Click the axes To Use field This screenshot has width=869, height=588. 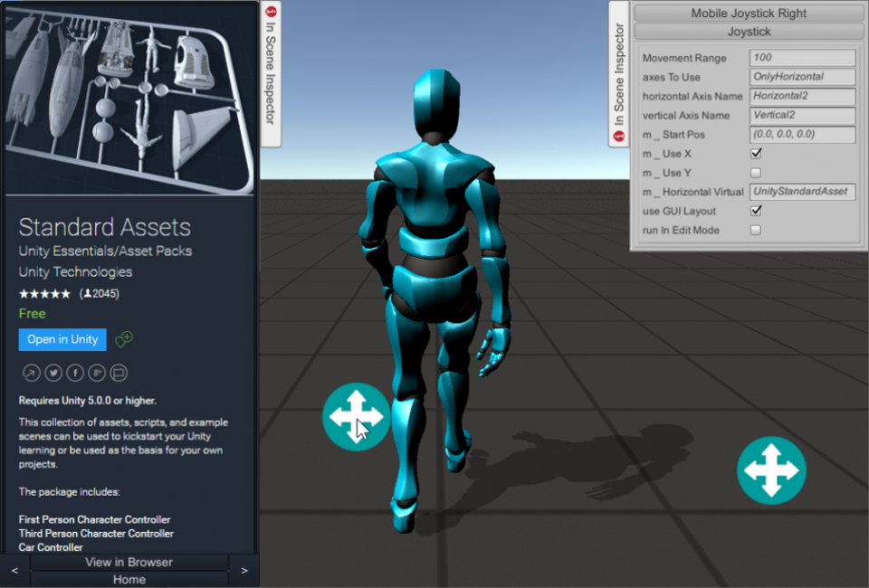coord(803,76)
